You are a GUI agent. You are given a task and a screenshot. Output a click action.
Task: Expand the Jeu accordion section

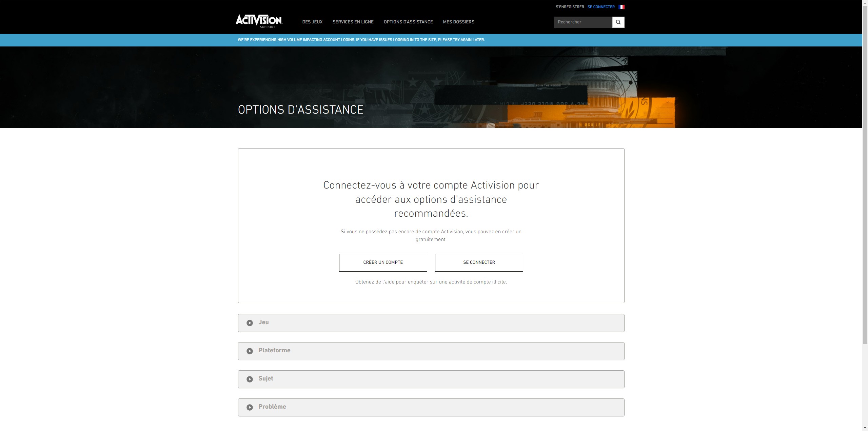pyautogui.click(x=431, y=323)
